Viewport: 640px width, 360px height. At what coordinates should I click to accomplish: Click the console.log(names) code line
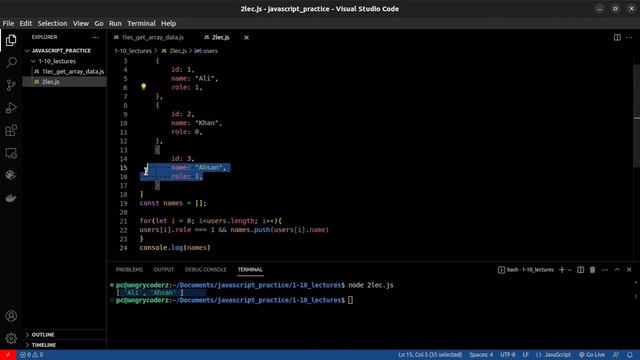175,248
